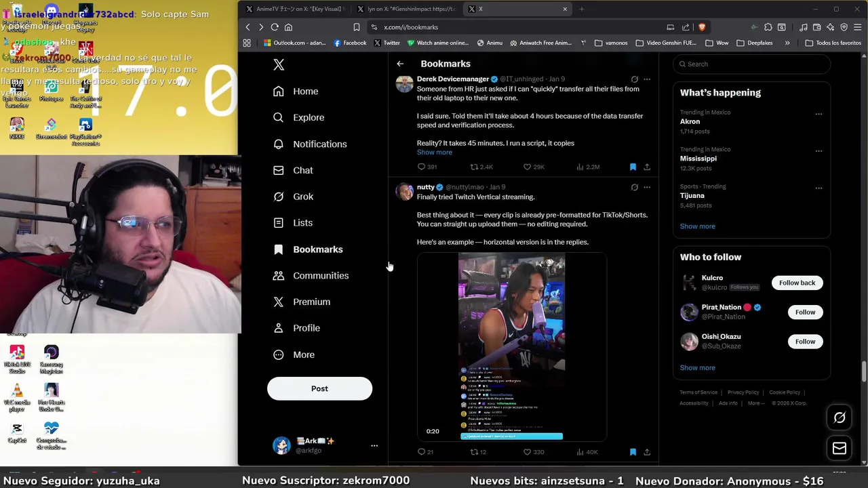Open floating Grok button
The width and height of the screenshot is (868, 488).
click(840, 418)
